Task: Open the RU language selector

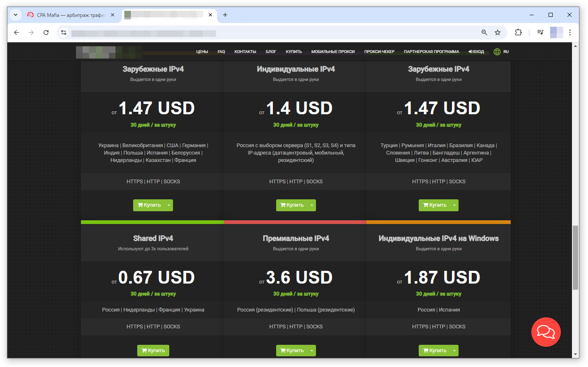Action: (506, 52)
